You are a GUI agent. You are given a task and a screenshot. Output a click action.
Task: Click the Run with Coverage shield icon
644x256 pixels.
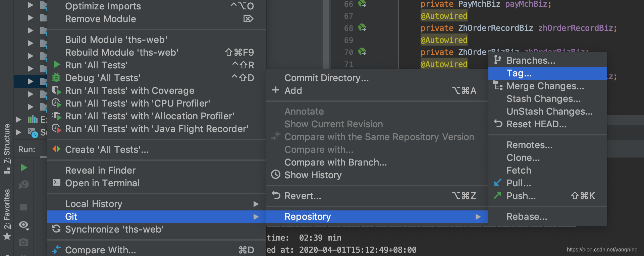pos(56,90)
